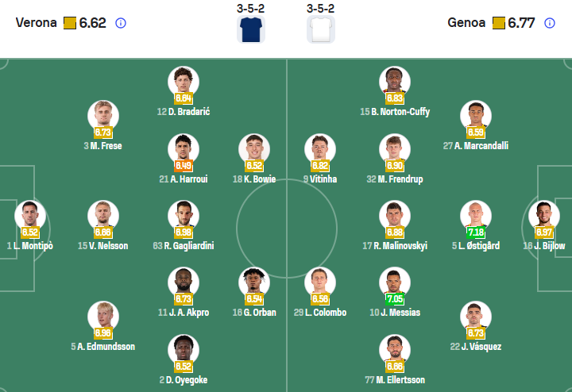Click the Genoa team name
Image resolution: width=572 pixels, height=392 pixels.
coord(466,23)
